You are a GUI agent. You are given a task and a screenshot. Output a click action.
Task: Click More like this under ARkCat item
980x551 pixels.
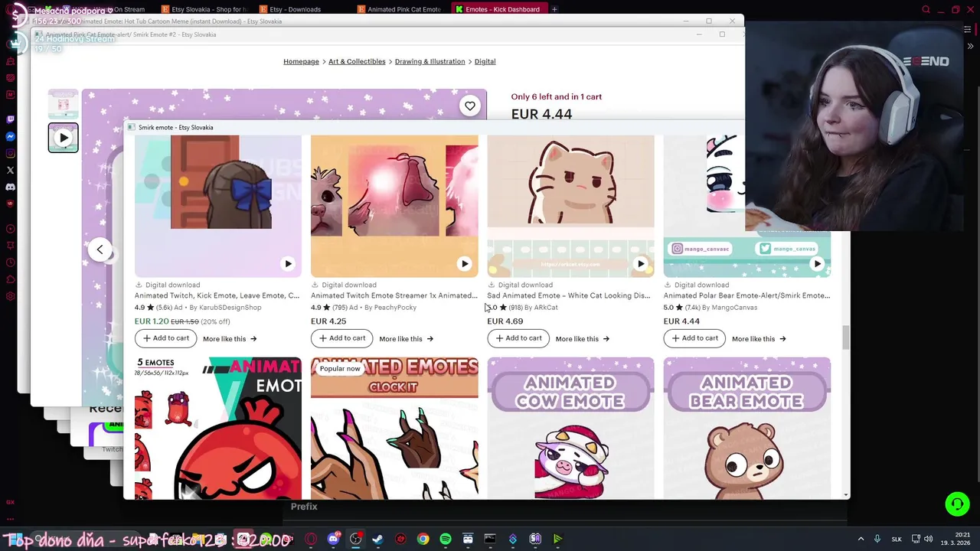click(x=583, y=339)
